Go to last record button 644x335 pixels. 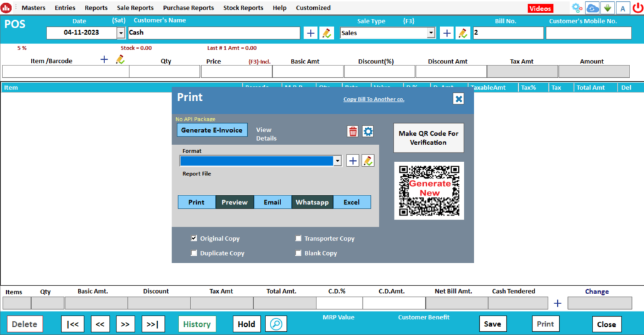coord(153,324)
